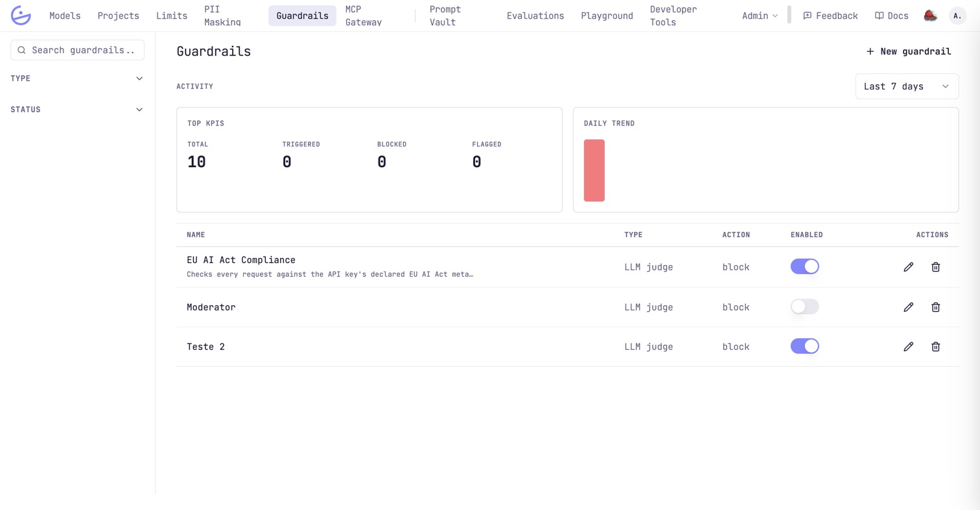Open the MCP Gateway tab
Image resolution: width=980 pixels, height=510 pixels.
[x=364, y=16]
